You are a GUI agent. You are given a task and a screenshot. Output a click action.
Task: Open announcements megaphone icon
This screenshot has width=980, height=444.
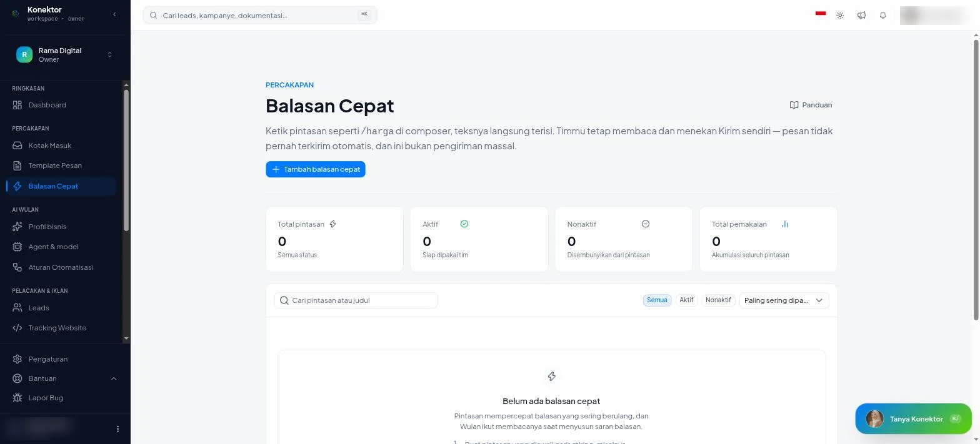pyautogui.click(x=861, y=15)
